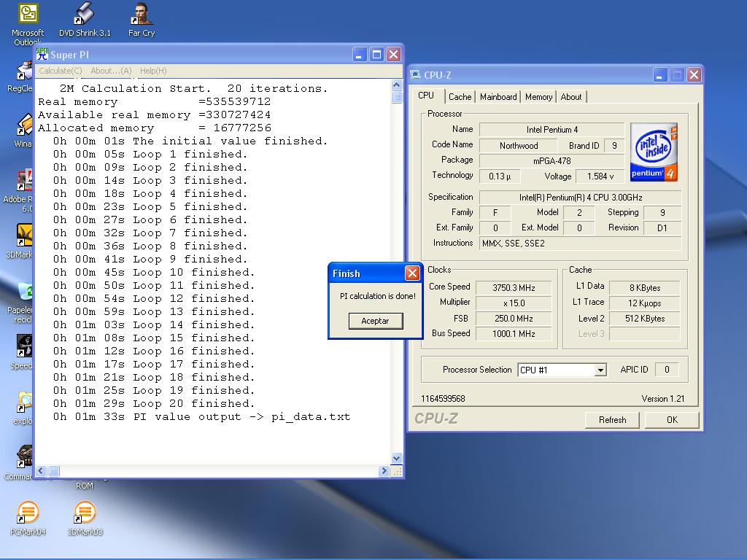Image resolution: width=747 pixels, height=560 pixels.
Task: Click the Refresh button in CPU-Z
Action: pos(612,420)
